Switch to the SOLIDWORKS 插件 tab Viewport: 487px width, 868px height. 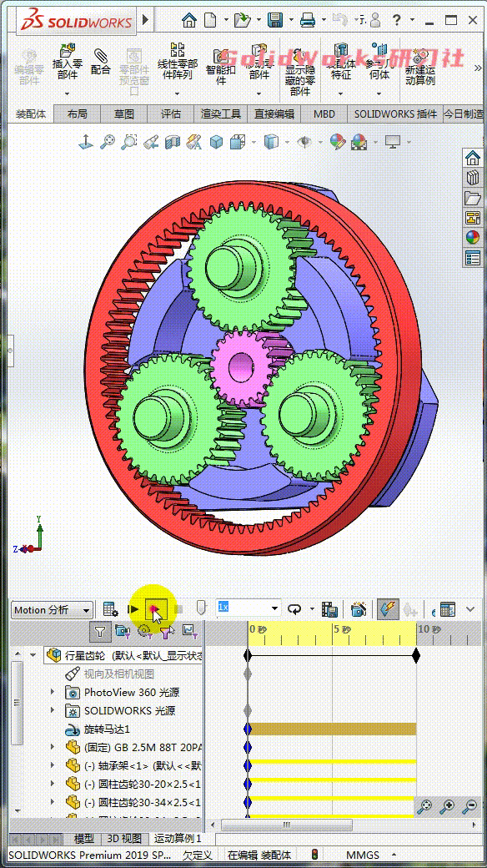click(x=395, y=114)
